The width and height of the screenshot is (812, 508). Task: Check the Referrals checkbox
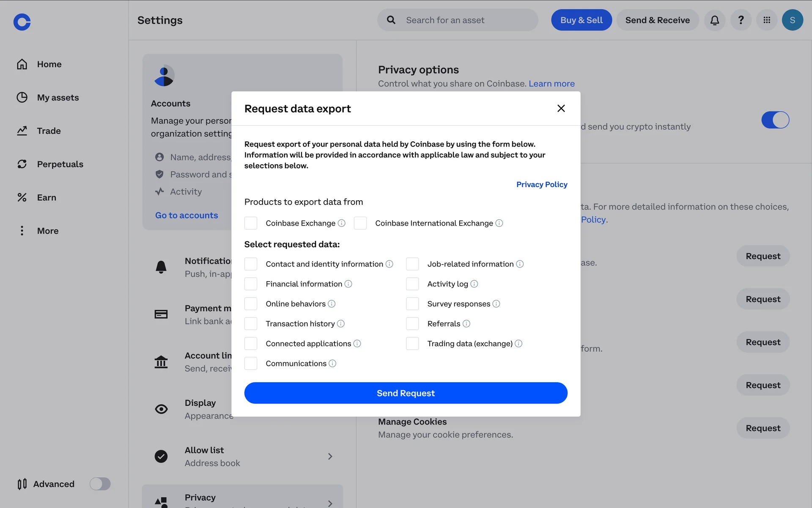[x=412, y=324]
